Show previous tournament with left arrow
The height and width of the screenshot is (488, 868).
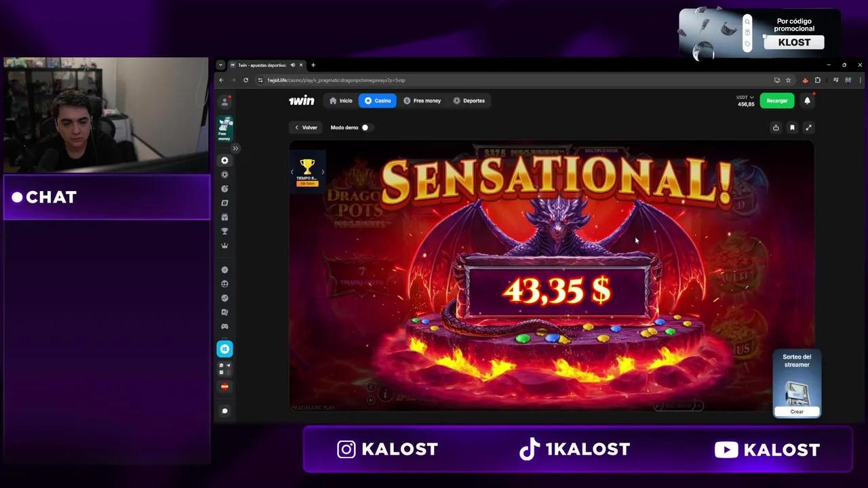(x=292, y=171)
